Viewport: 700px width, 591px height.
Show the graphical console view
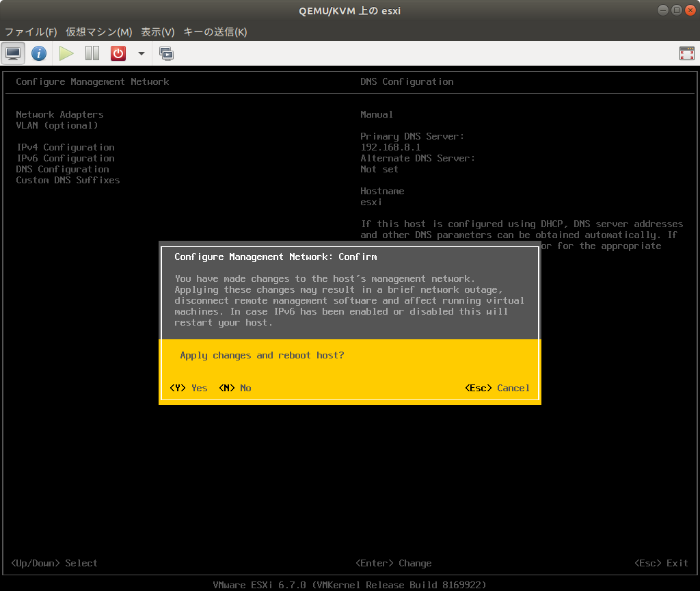[13, 53]
